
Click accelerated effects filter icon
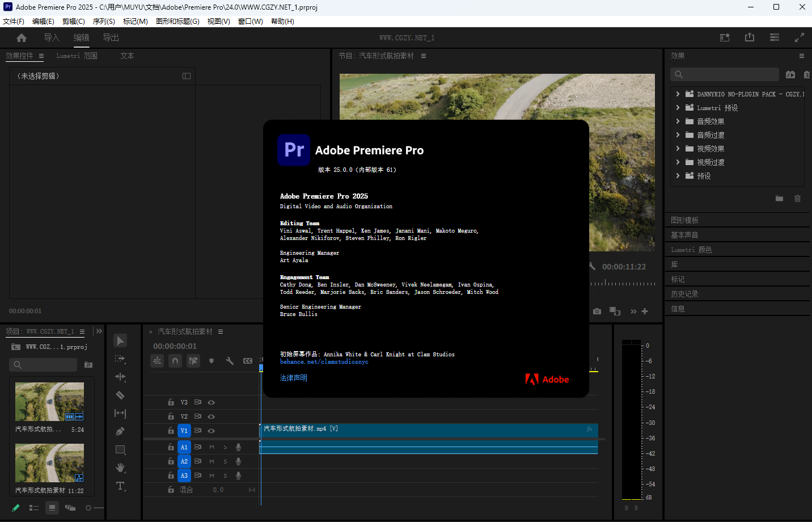tap(790, 74)
